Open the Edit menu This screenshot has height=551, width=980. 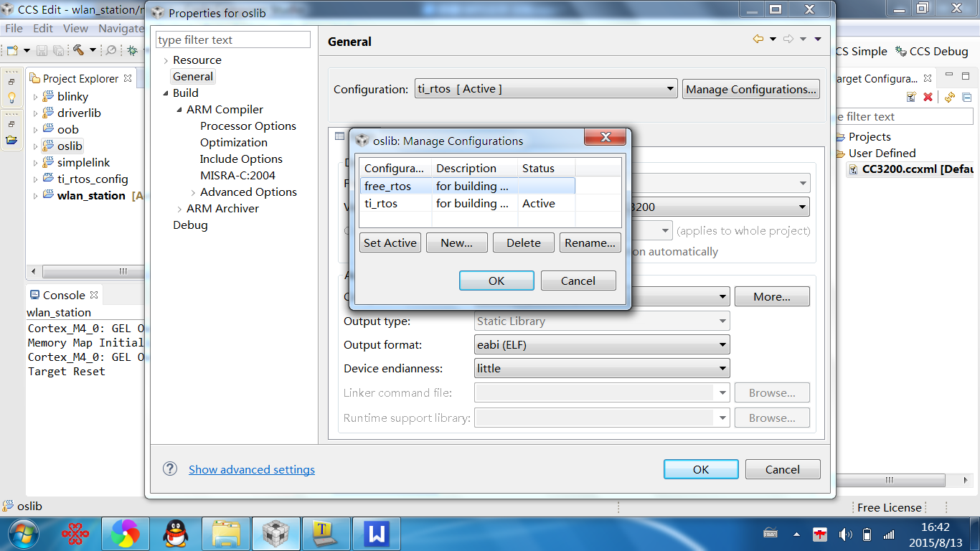[x=43, y=29]
